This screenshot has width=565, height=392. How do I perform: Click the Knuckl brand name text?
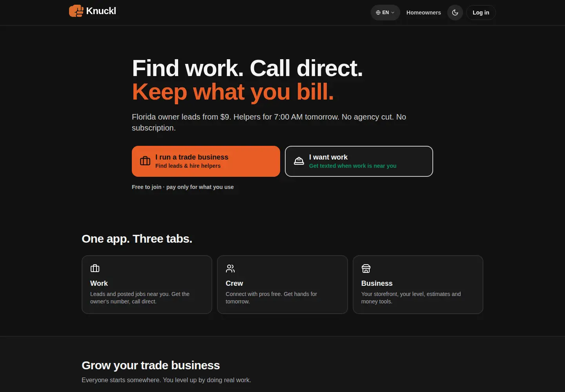[x=101, y=11]
